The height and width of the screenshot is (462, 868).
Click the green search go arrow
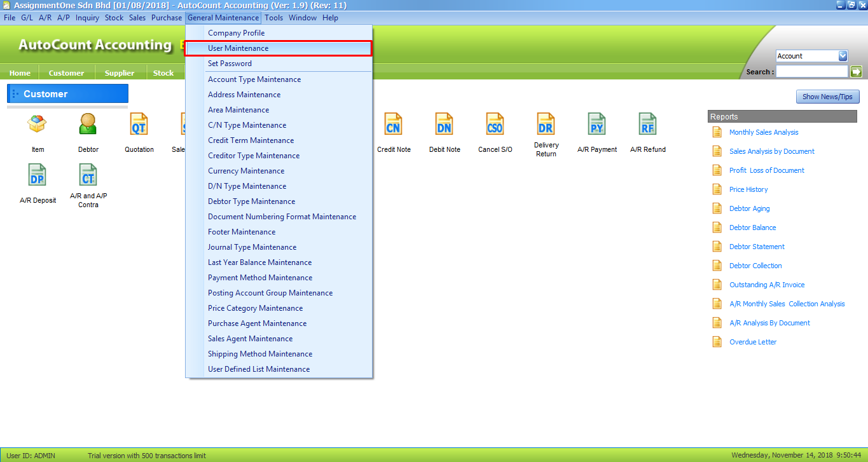click(x=856, y=72)
